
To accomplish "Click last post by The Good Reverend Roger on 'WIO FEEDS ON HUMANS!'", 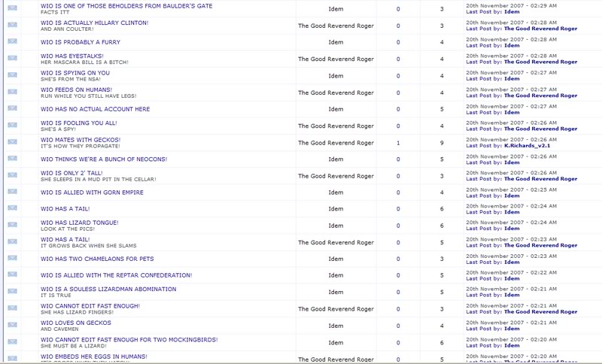I will coord(540,96).
